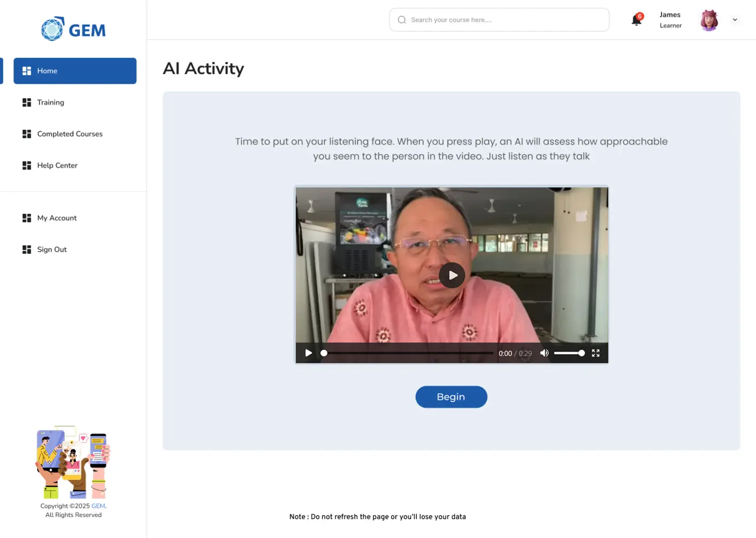
Task: Click the Home dashboard icon
Action: (x=26, y=71)
